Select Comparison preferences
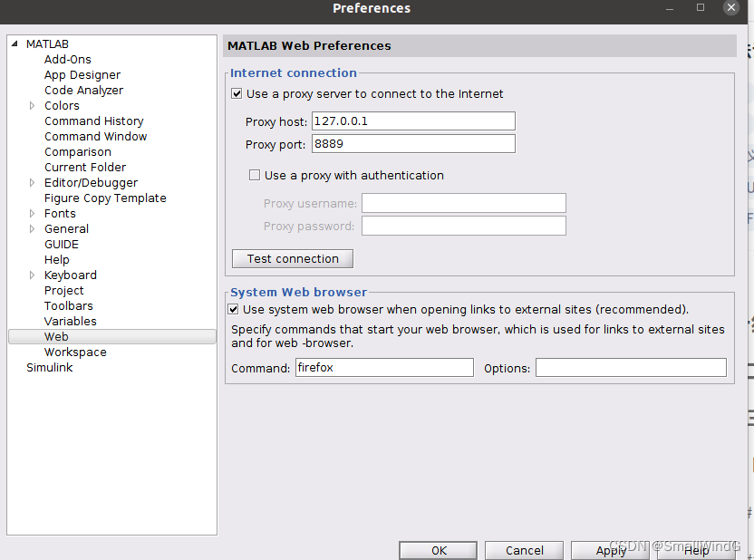The height and width of the screenshot is (560, 754). point(78,152)
